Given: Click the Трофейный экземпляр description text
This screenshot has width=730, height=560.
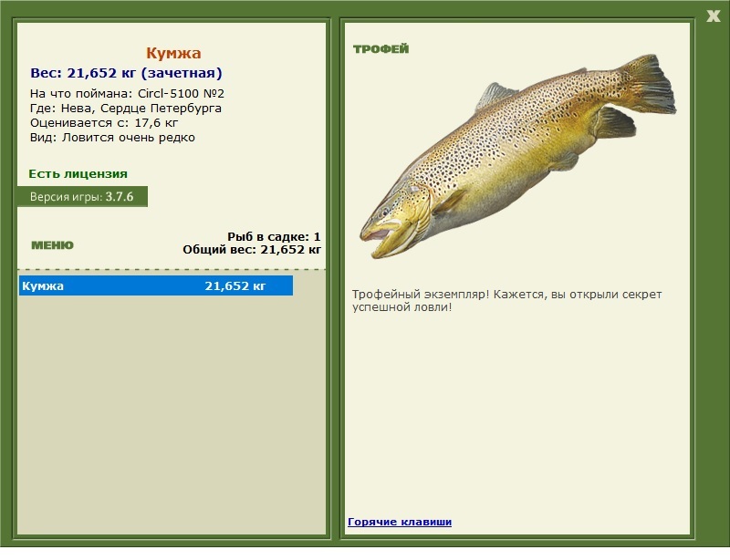Looking at the screenshot, I should (x=506, y=301).
